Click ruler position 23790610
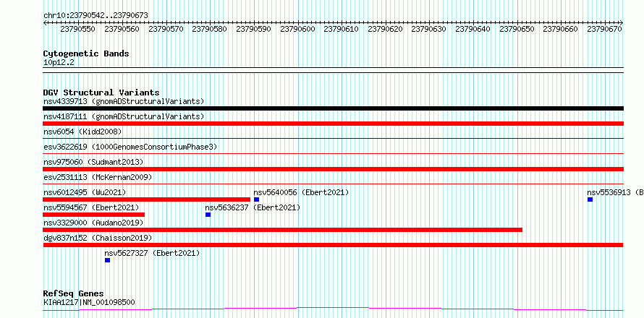 [x=342, y=29]
